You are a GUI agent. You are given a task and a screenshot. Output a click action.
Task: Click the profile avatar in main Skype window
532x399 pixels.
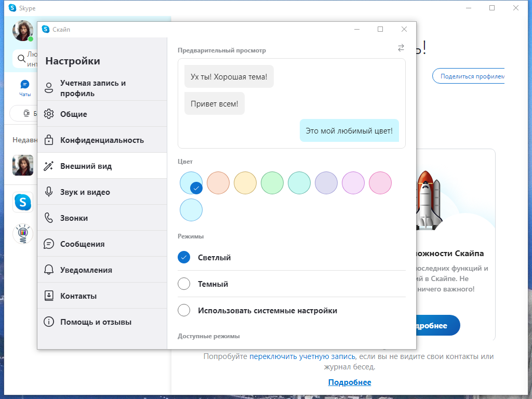coord(23,31)
